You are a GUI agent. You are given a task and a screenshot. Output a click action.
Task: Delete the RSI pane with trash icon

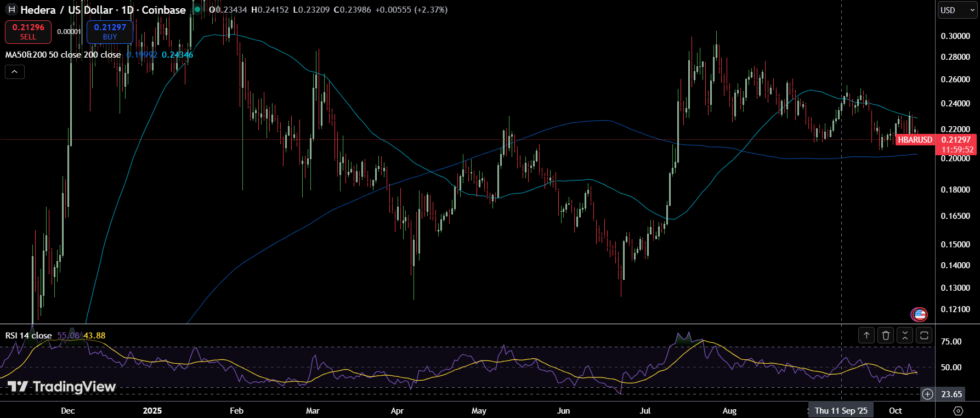[x=886, y=335]
